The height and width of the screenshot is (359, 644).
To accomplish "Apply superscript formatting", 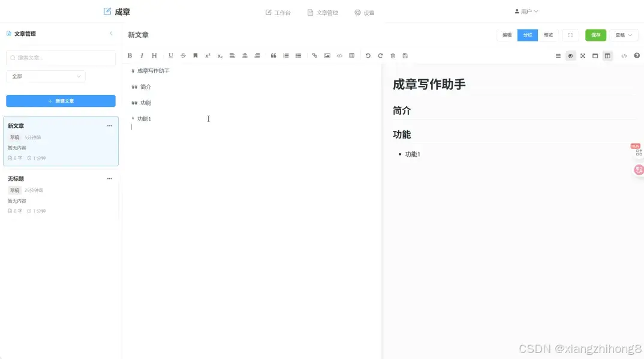I will point(208,55).
